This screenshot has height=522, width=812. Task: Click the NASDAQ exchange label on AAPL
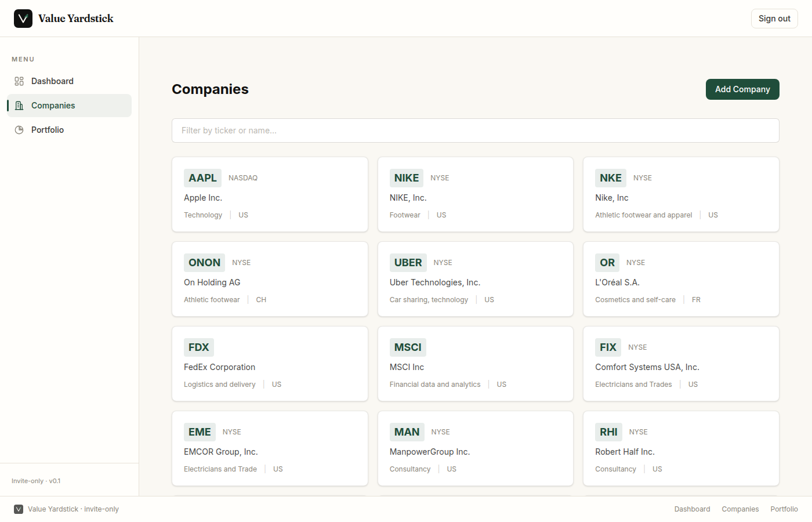tap(243, 178)
